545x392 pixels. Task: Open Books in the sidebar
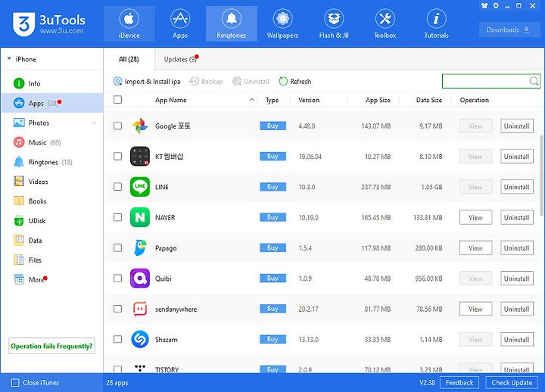coord(52,201)
